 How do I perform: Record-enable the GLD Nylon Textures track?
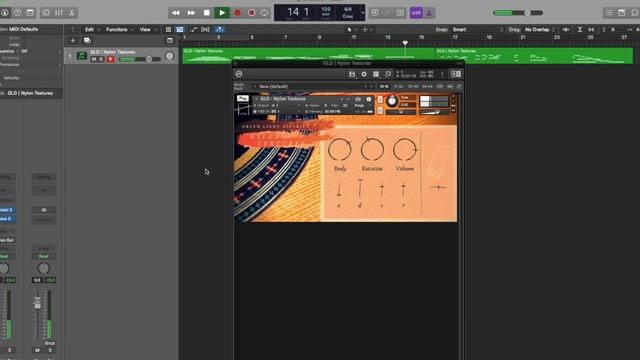[x=110, y=59]
